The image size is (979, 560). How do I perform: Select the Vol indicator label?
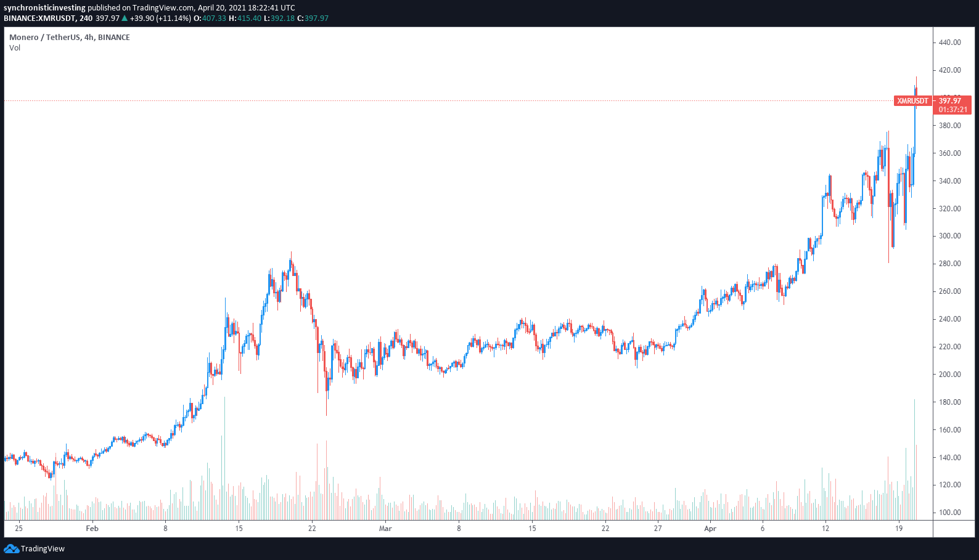pos(15,48)
